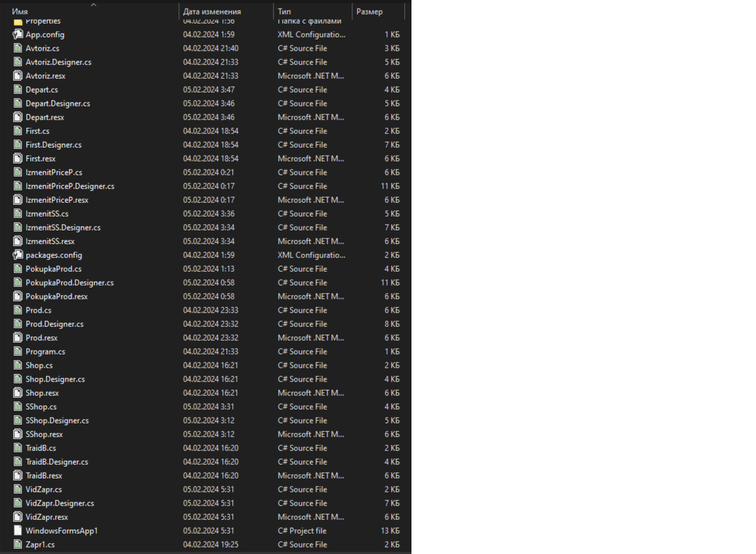756x554 pixels.
Task: Click the Размер column header
Action: tap(369, 12)
